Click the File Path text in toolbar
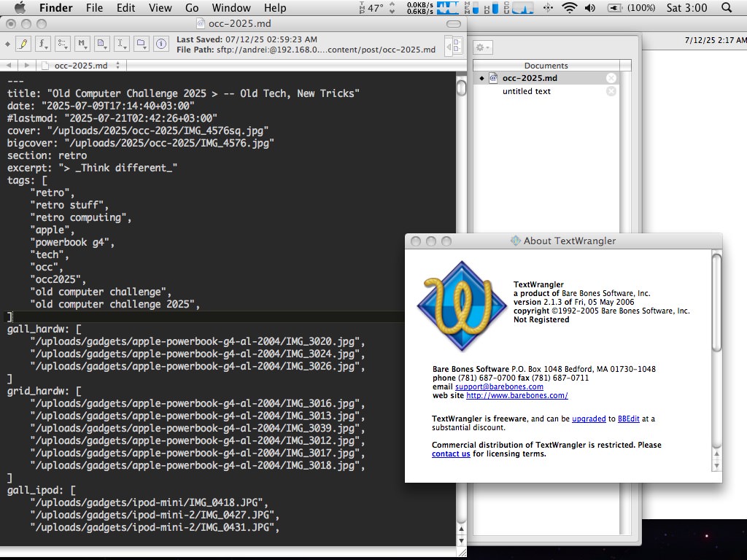 pos(306,50)
